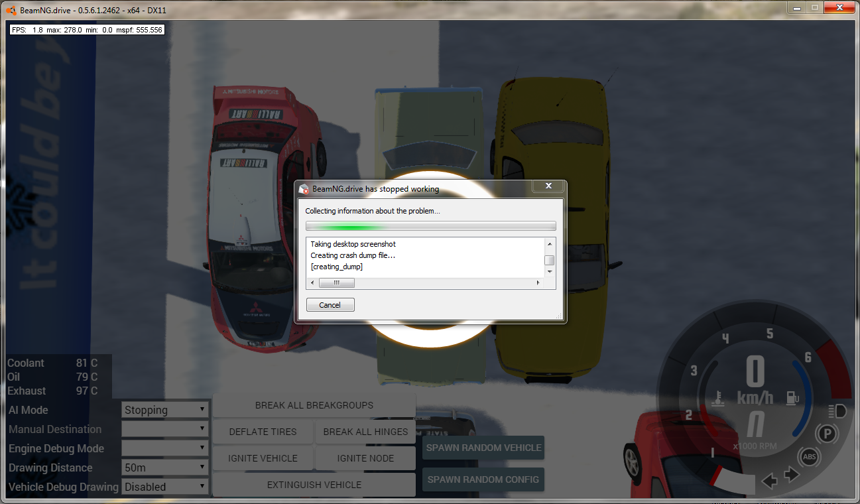Cancel the crash information collection

click(330, 305)
